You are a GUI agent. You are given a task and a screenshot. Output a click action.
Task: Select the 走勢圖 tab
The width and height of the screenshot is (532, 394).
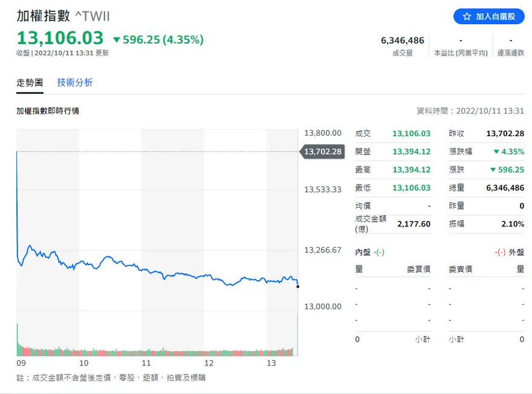[30, 82]
